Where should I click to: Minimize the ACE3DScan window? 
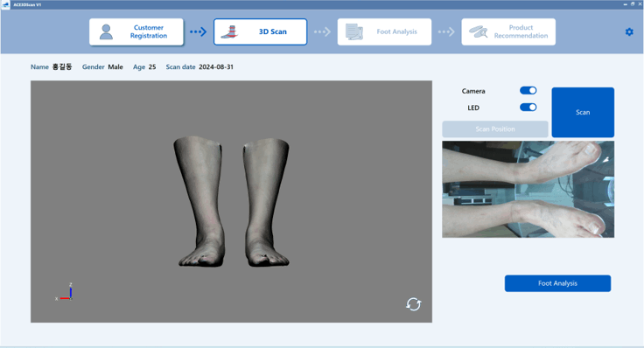(625, 4)
